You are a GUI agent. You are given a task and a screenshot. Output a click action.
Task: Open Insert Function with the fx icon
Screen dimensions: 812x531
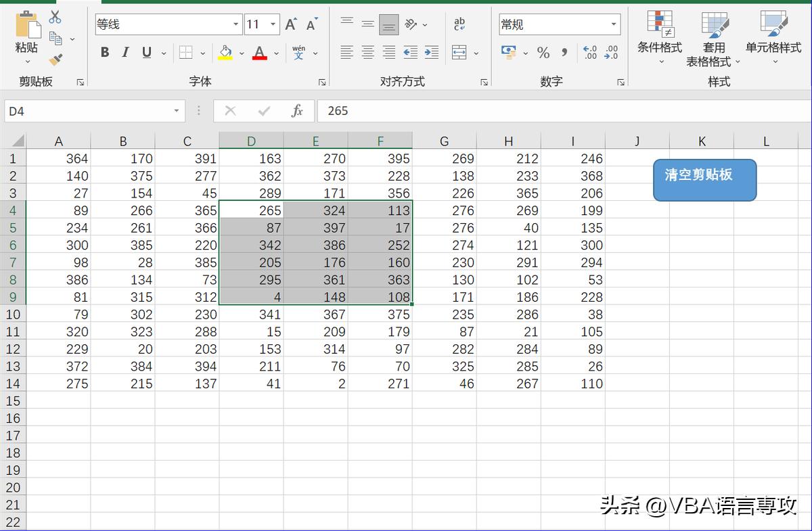(297, 111)
